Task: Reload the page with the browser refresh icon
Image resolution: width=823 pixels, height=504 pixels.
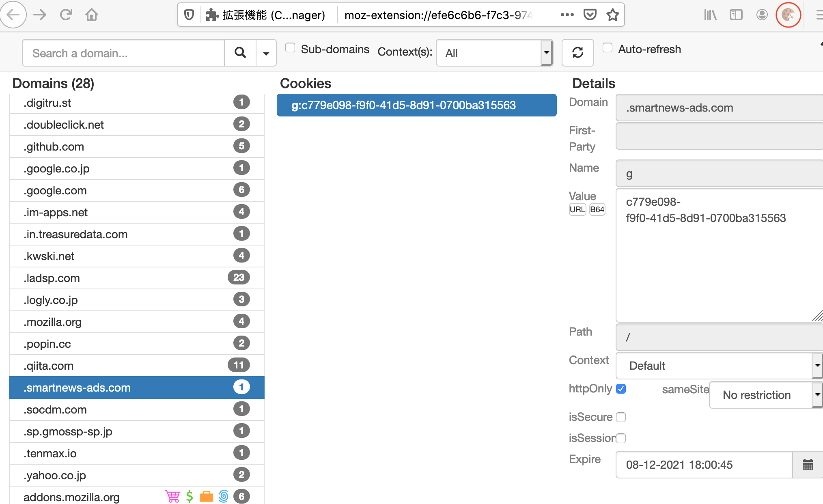Action: click(x=66, y=15)
